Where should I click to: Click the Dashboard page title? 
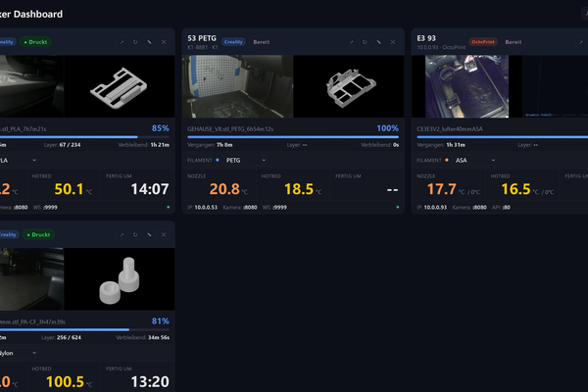pyautogui.click(x=31, y=15)
